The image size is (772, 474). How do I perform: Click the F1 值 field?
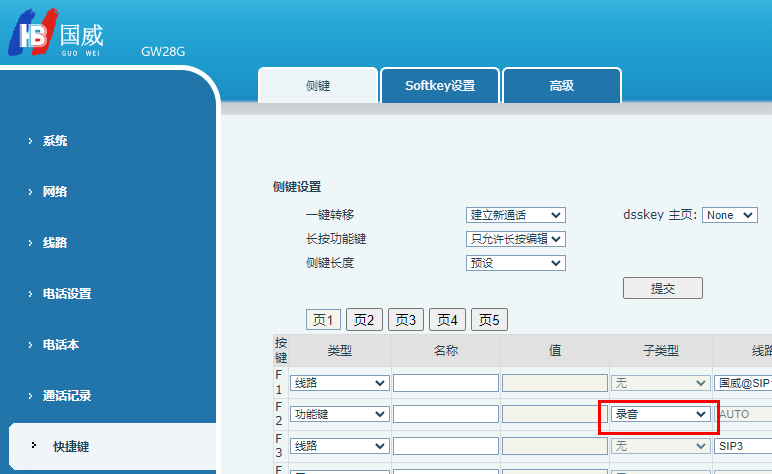click(555, 383)
